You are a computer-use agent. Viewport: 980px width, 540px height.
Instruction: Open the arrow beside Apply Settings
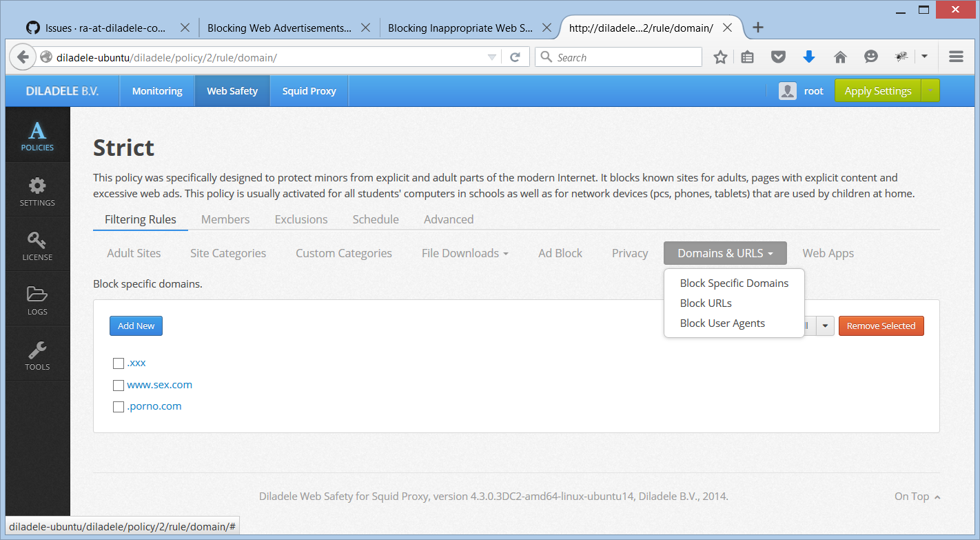(930, 91)
